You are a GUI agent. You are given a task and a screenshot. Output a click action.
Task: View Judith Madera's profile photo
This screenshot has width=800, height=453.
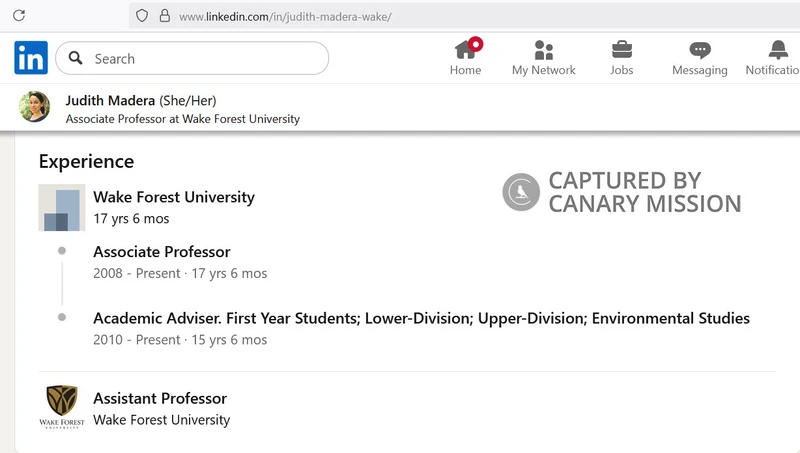(x=35, y=107)
